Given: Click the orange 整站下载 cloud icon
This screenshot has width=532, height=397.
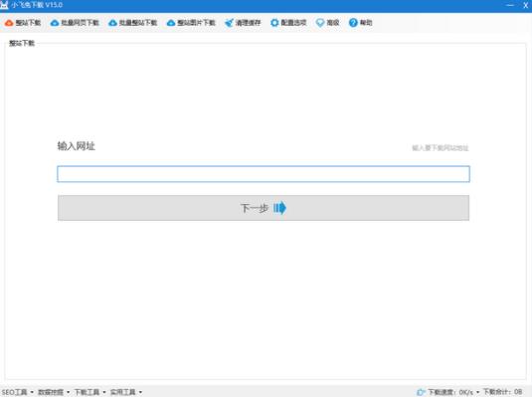Looking at the screenshot, I should click(x=9, y=23).
